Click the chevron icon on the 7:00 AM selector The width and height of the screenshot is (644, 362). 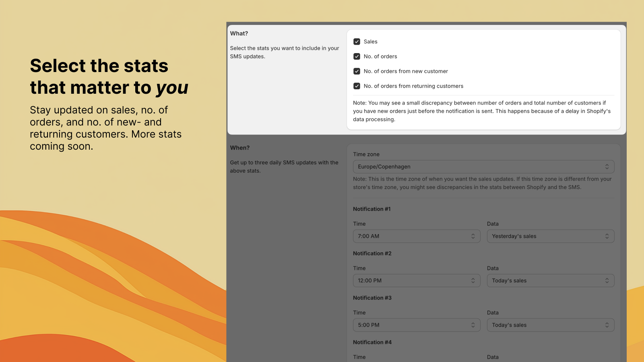473,236
